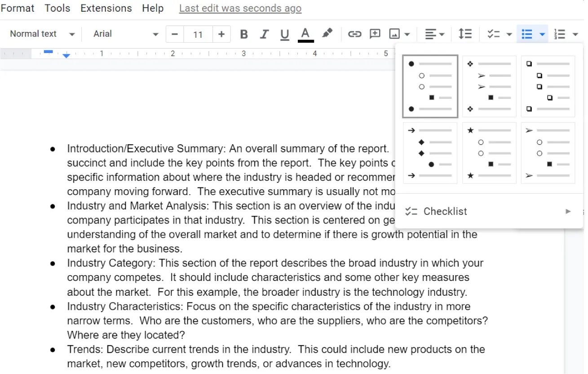Open the Normal text style dropdown
The image size is (588, 374).
pyautogui.click(x=42, y=34)
